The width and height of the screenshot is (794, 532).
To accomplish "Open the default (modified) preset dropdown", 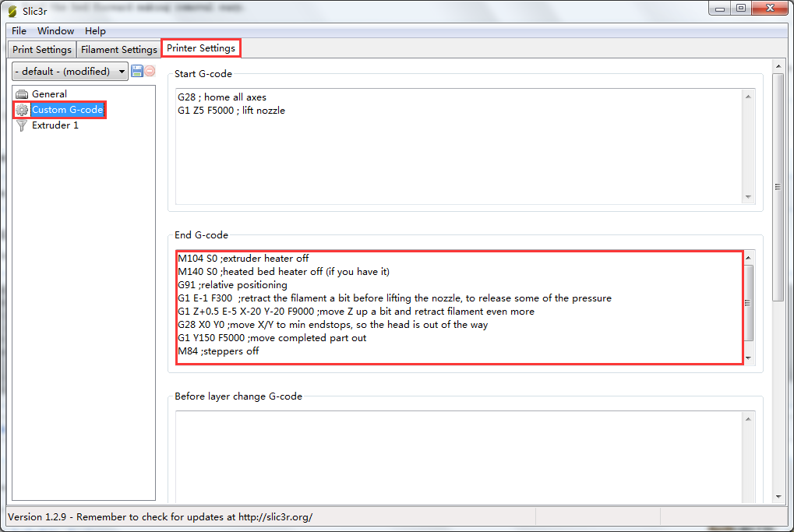I will click(x=70, y=72).
